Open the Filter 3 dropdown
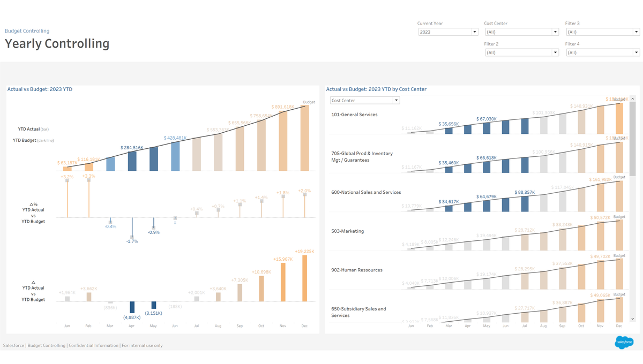This screenshot has width=643, height=364. pyautogui.click(x=602, y=32)
